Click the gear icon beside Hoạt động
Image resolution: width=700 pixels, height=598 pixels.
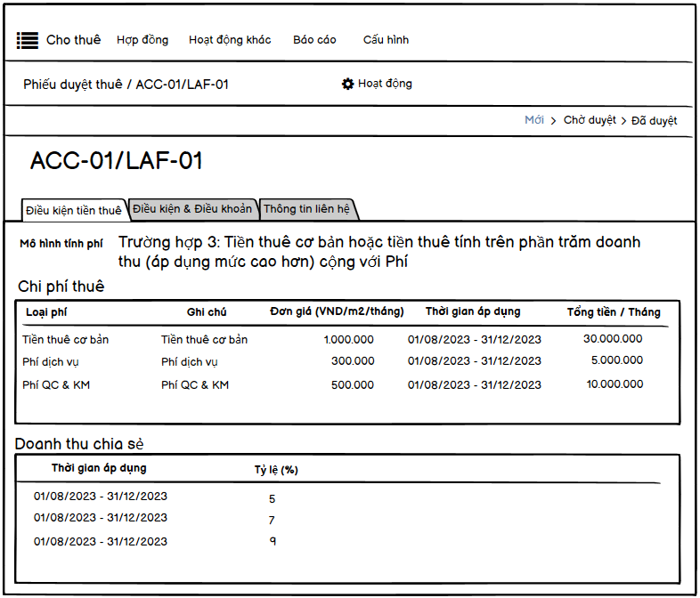pos(347,84)
